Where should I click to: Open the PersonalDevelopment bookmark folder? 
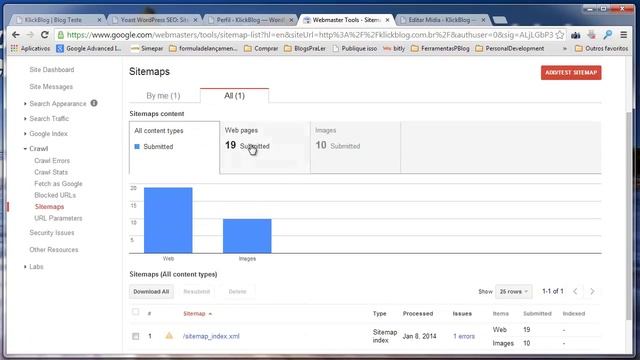click(x=510, y=48)
